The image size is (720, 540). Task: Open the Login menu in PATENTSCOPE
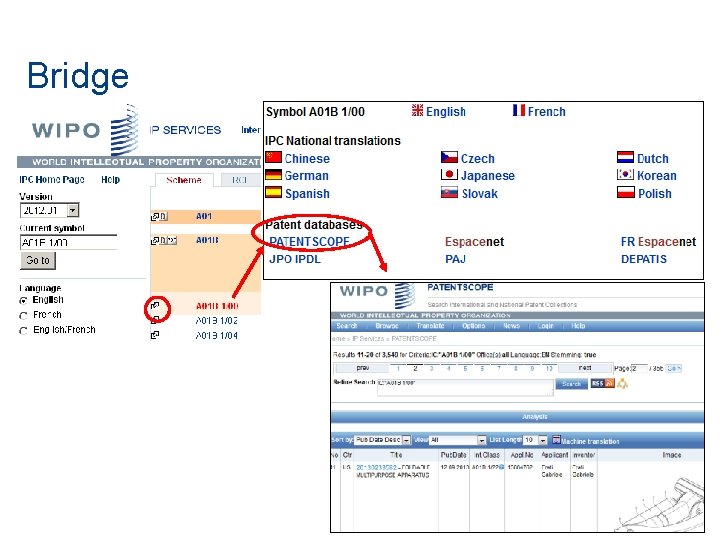(545, 326)
